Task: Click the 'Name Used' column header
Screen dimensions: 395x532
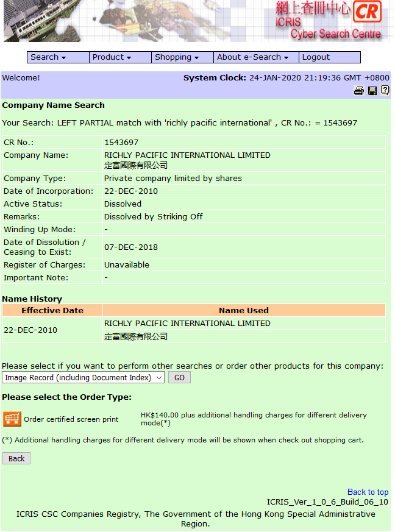Action: point(244,310)
